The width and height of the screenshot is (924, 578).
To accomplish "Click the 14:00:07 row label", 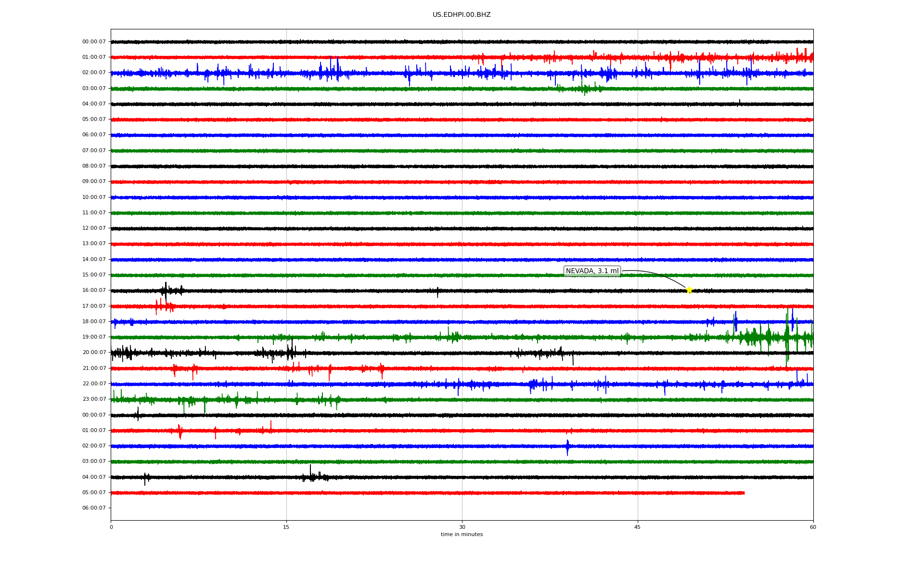I will click(94, 260).
